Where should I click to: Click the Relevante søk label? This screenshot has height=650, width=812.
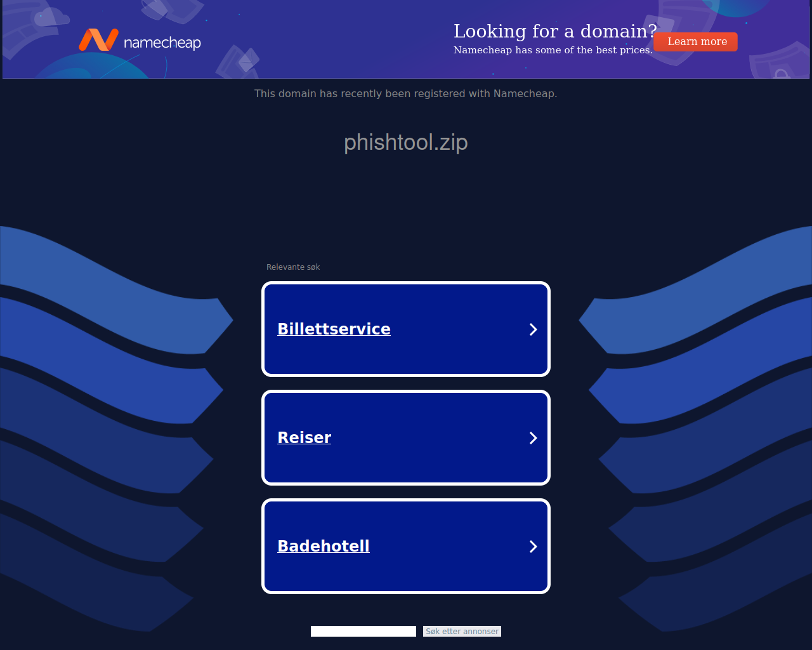[x=293, y=267]
